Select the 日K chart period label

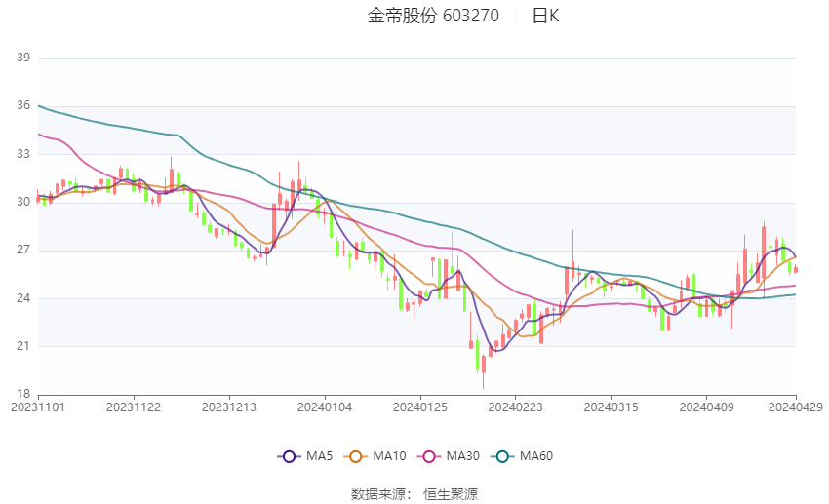click(x=545, y=16)
